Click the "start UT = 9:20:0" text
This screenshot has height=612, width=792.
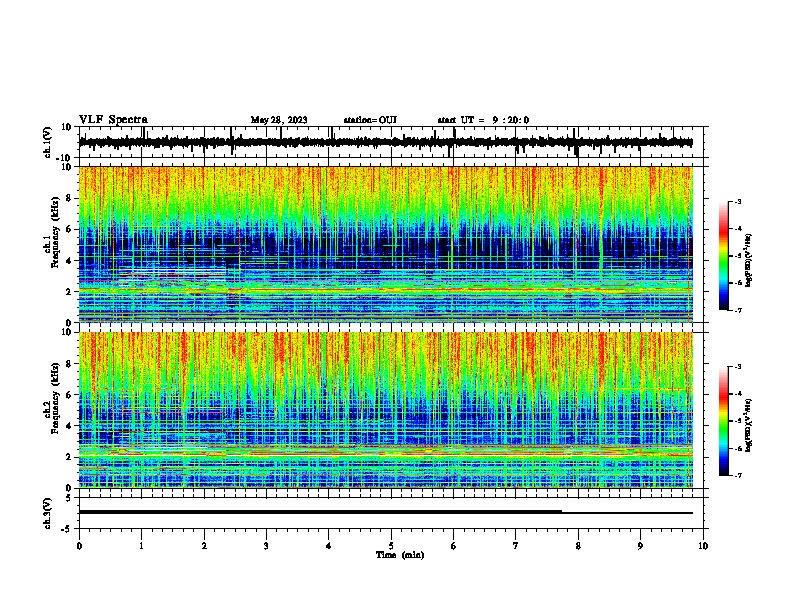[x=483, y=120]
